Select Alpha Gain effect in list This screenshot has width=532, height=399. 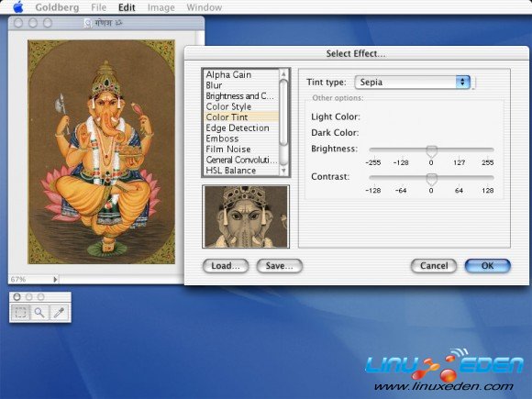[x=241, y=74]
